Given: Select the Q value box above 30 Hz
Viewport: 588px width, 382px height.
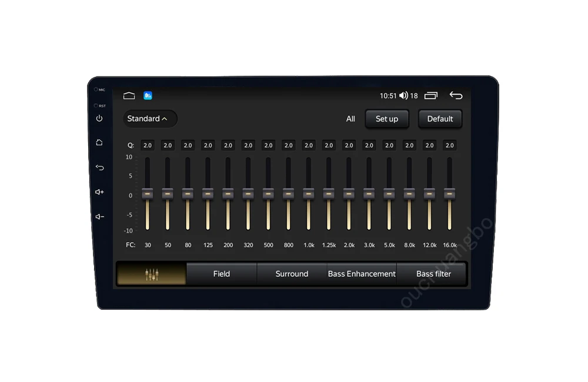Looking at the screenshot, I should pos(148,145).
